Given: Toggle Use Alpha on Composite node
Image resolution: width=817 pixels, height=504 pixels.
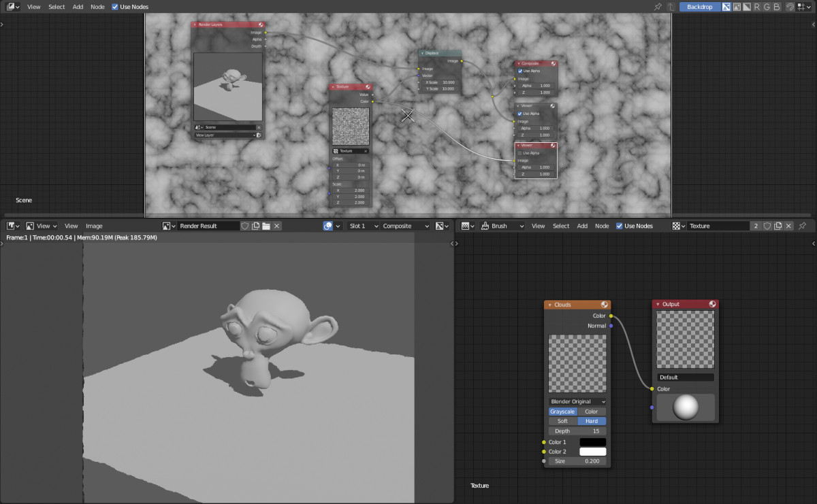Looking at the screenshot, I should coord(521,71).
